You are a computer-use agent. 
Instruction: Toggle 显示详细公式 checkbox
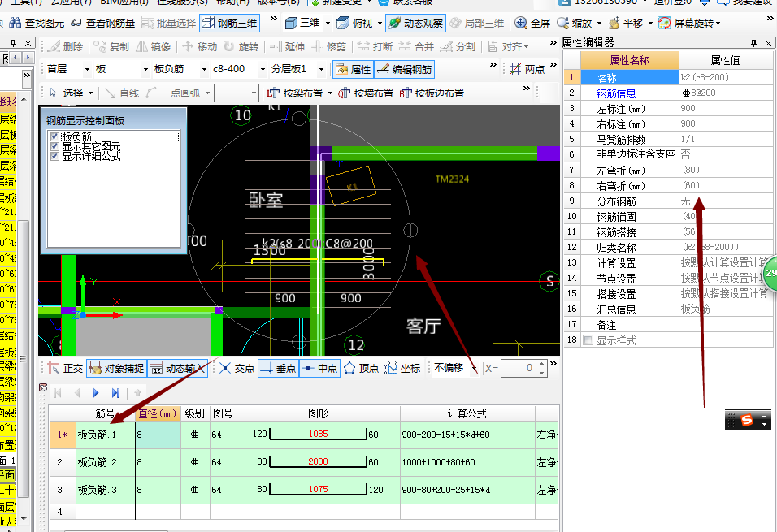pyautogui.click(x=55, y=156)
